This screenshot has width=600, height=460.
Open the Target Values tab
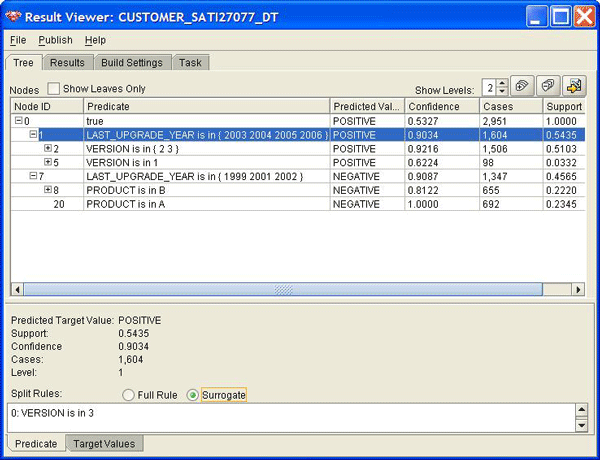tap(105, 443)
